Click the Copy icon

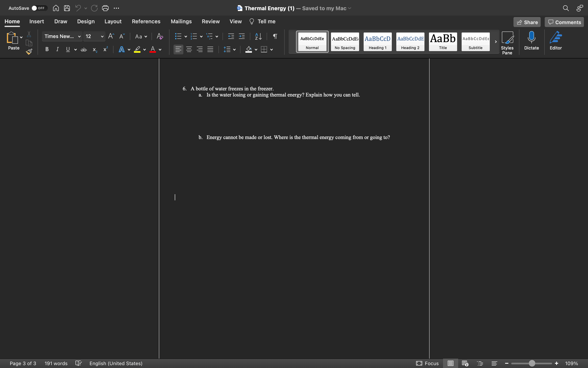click(x=29, y=43)
